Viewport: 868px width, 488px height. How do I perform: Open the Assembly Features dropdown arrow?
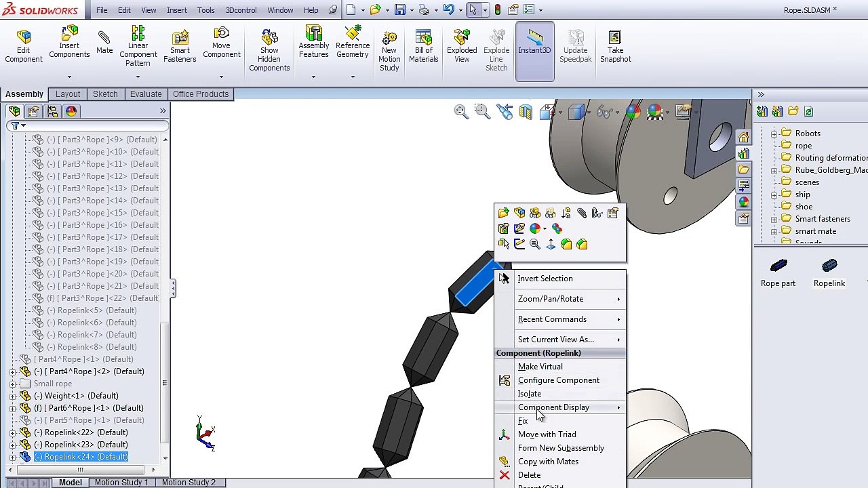tap(313, 77)
